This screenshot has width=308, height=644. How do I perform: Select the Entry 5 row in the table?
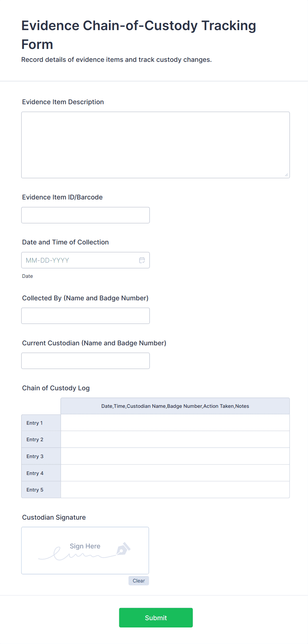coord(175,490)
